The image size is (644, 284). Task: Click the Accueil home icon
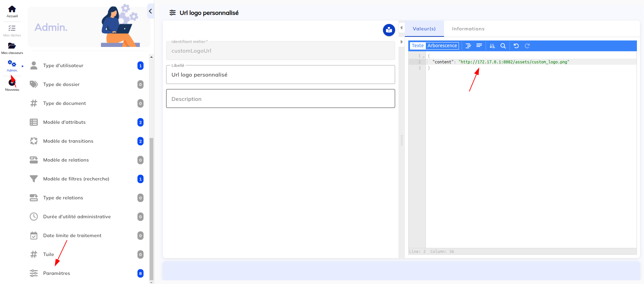12,9
